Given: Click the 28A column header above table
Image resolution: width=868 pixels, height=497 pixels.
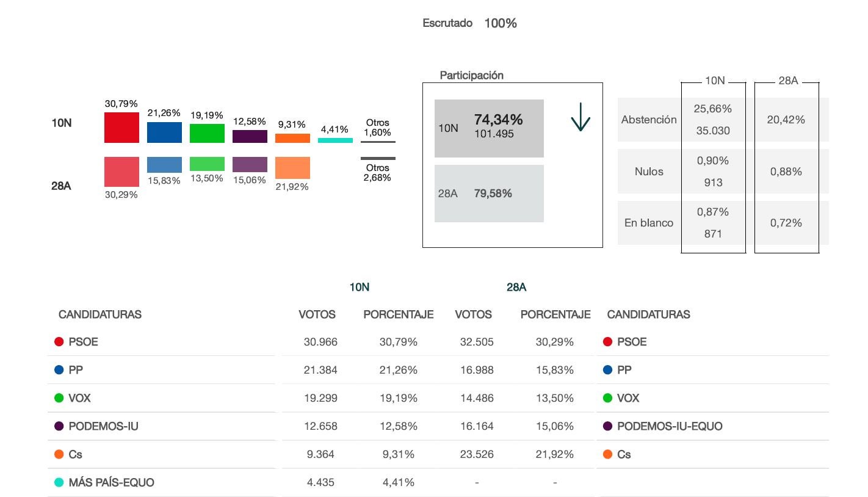Looking at the screenshot, I should pos(516,287).
